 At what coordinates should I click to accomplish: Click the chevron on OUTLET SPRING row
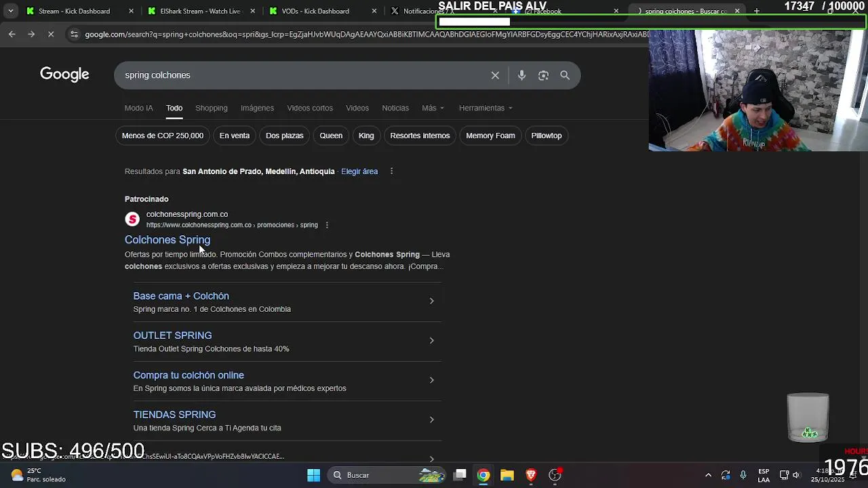pyautogui.click(x=431, y=340)
